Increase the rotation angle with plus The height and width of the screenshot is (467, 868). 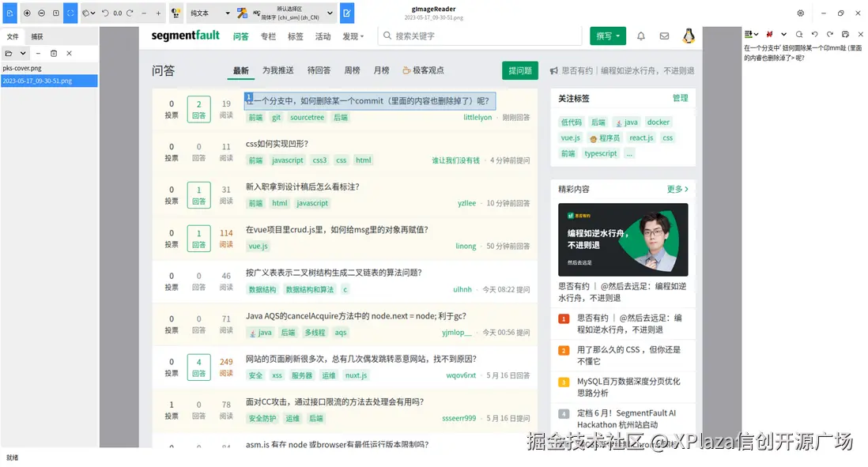pos(158,13)
